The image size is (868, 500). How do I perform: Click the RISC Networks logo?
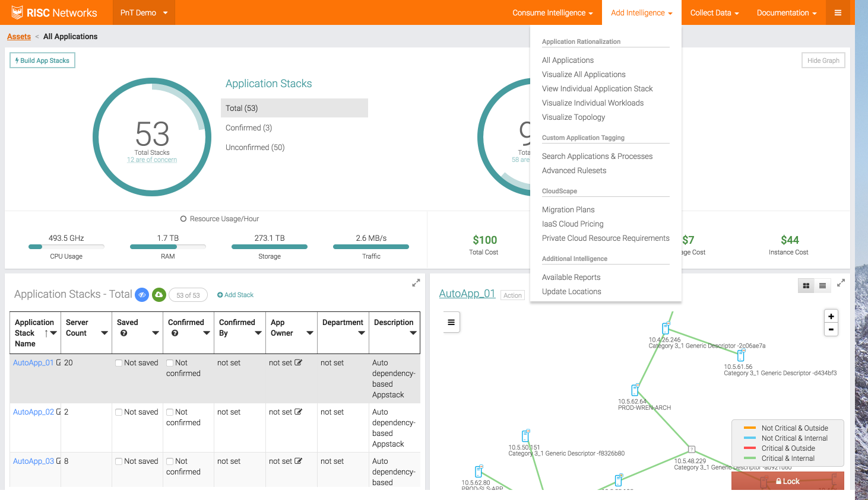(x=54, y=12)
